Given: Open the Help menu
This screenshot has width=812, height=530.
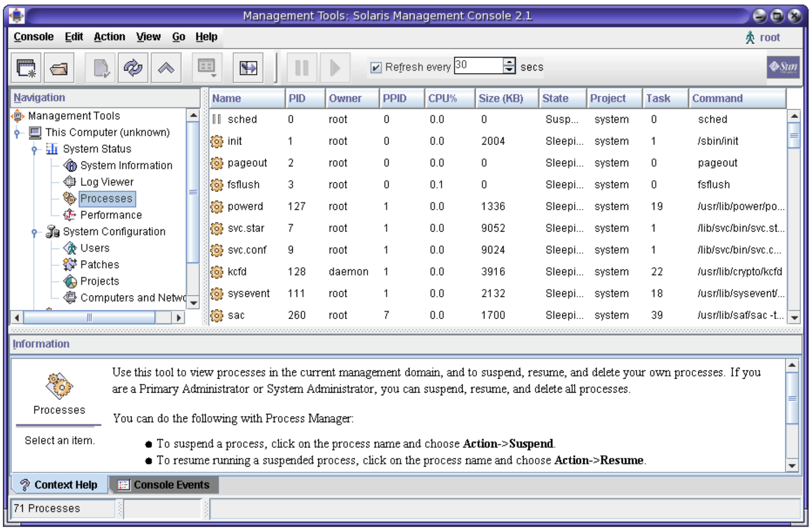Looking at the screenshot, I should pyautogui.click(x=207, y=37).
